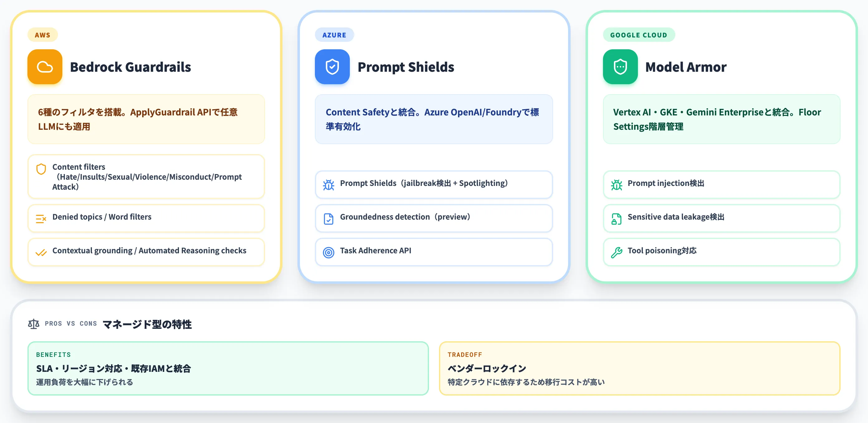Click the 特定クラウドに依存するため移行コストが高い text

[526, 382]
